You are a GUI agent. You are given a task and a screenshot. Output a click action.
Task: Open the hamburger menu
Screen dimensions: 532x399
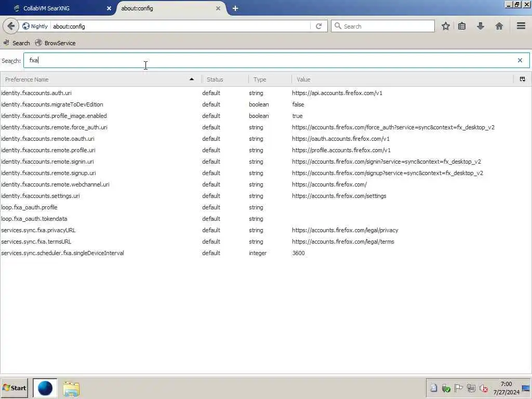[521, 26]
